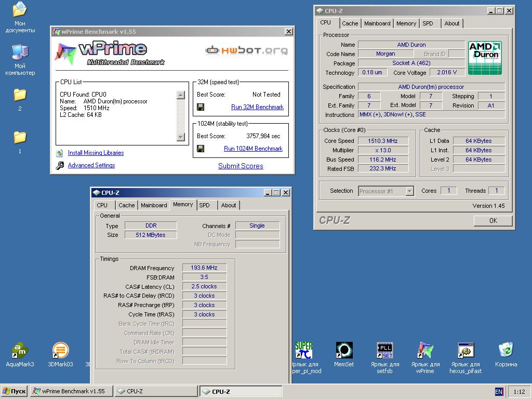Click the floppy save icon for 32M score
532x399 pixels.
coord(201,107)
